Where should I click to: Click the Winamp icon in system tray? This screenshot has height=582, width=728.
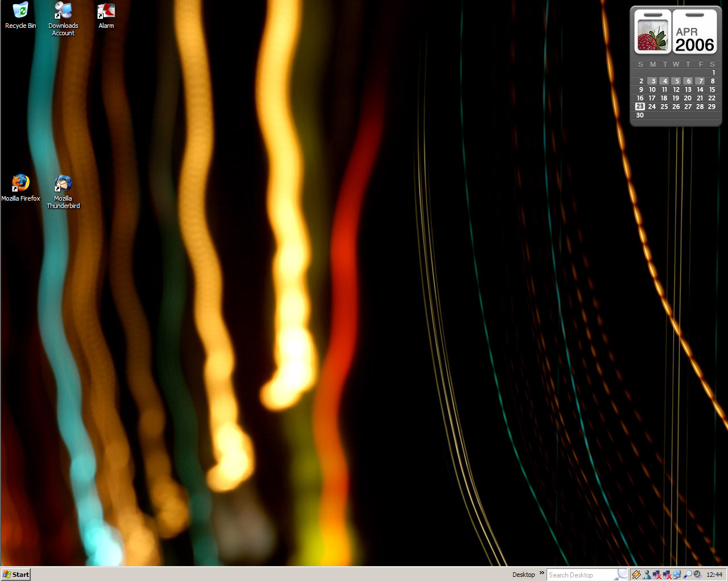636,575
